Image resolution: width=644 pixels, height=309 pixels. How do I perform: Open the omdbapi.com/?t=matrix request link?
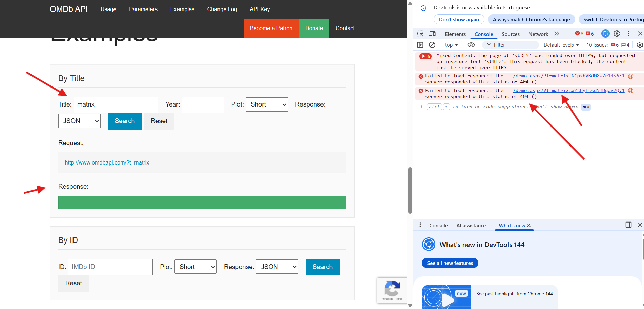click(107, 162)
